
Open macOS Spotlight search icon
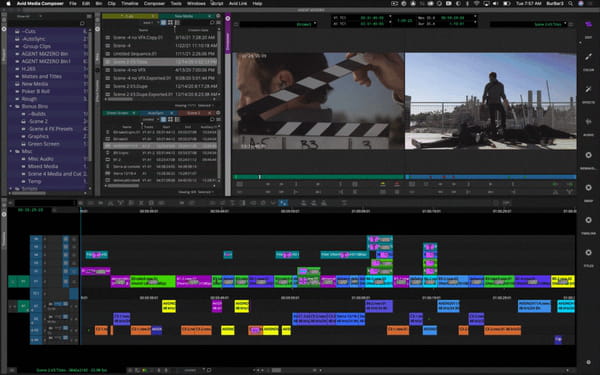pyautogui.click(x=570, y=3)
